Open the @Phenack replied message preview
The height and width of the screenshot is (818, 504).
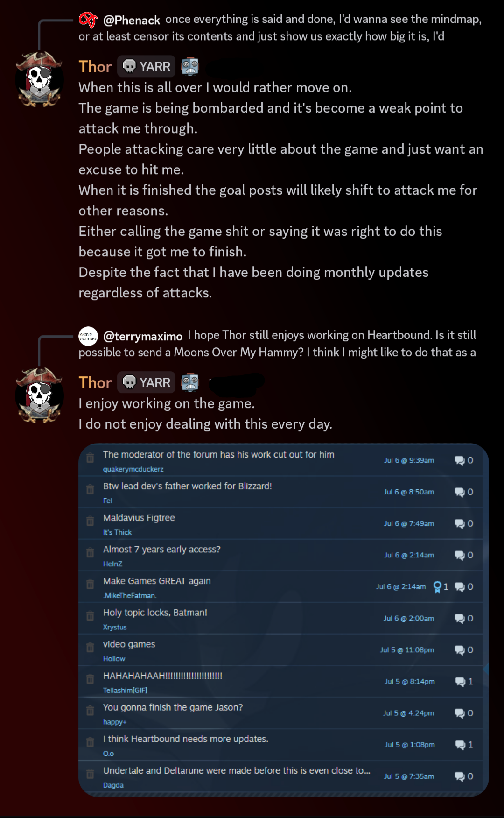click(x=280, y=28)
